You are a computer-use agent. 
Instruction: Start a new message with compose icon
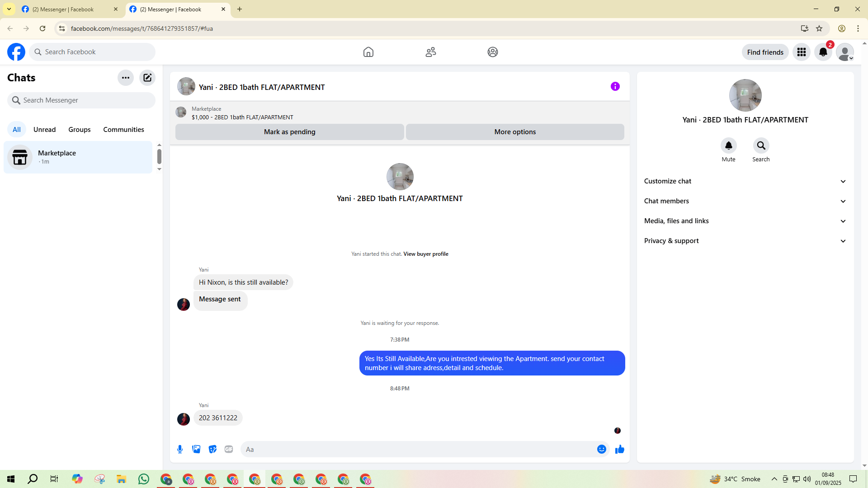(x=147, y=78)
